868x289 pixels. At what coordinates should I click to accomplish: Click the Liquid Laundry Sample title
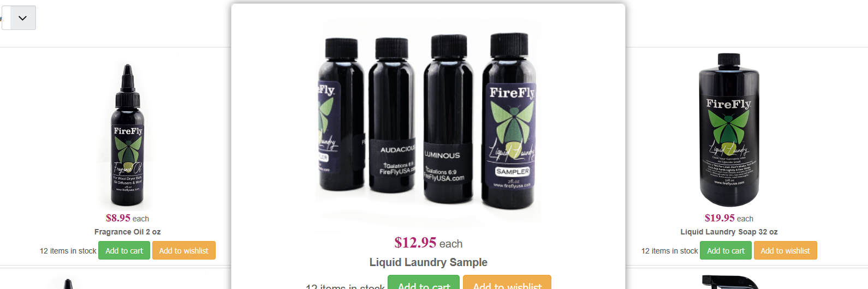pos(429,262)
